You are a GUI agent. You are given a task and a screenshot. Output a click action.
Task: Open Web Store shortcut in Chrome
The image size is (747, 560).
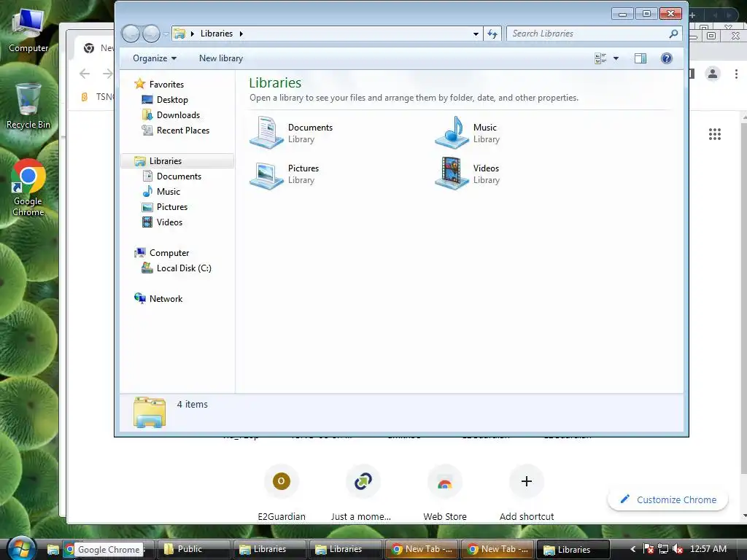pos(445,492)
